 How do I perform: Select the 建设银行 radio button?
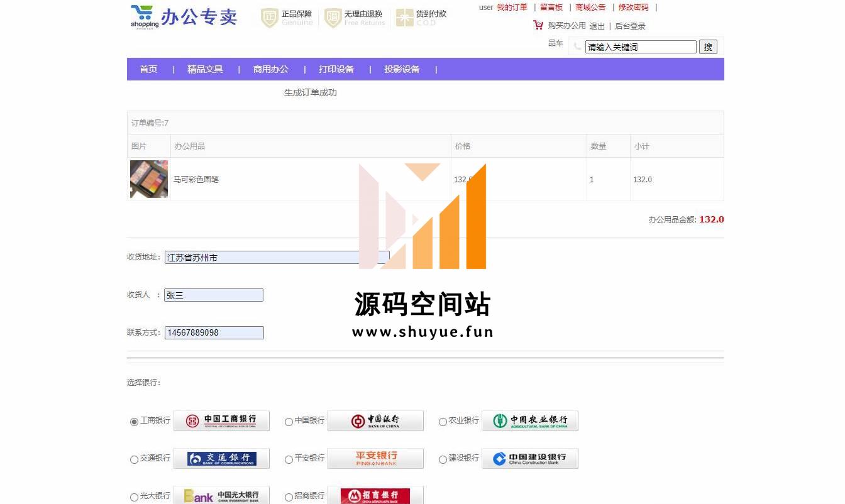(443, 459)
